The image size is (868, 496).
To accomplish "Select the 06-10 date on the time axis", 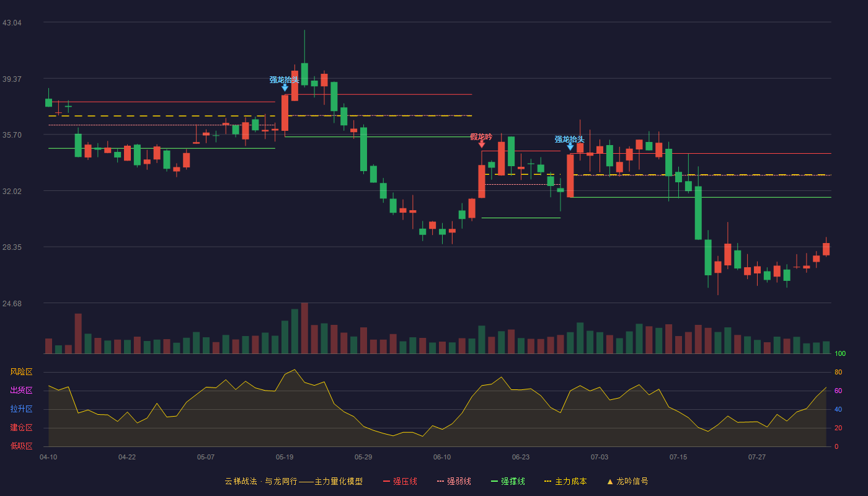I will pos(442,457).
